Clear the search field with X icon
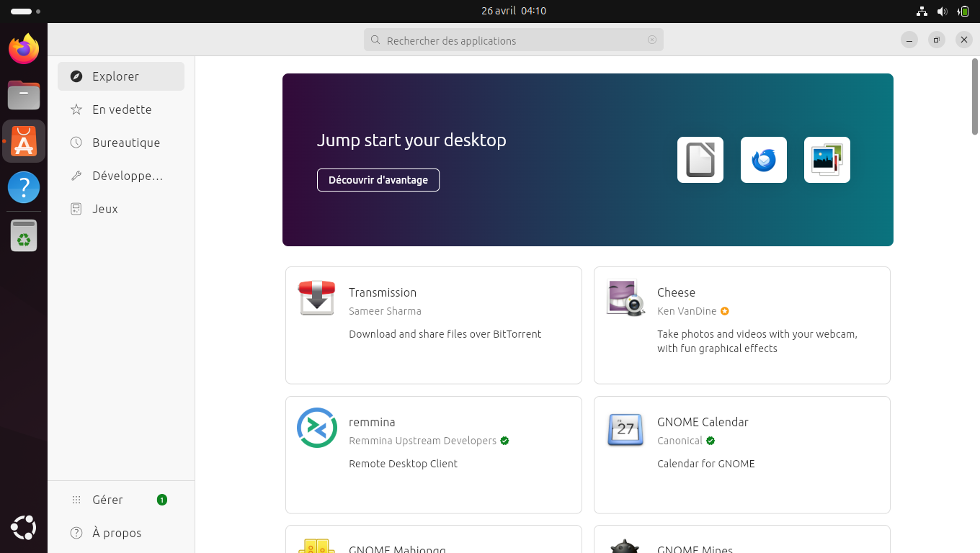This screenshot has height=553, width=980. click(x=652, y=40)
